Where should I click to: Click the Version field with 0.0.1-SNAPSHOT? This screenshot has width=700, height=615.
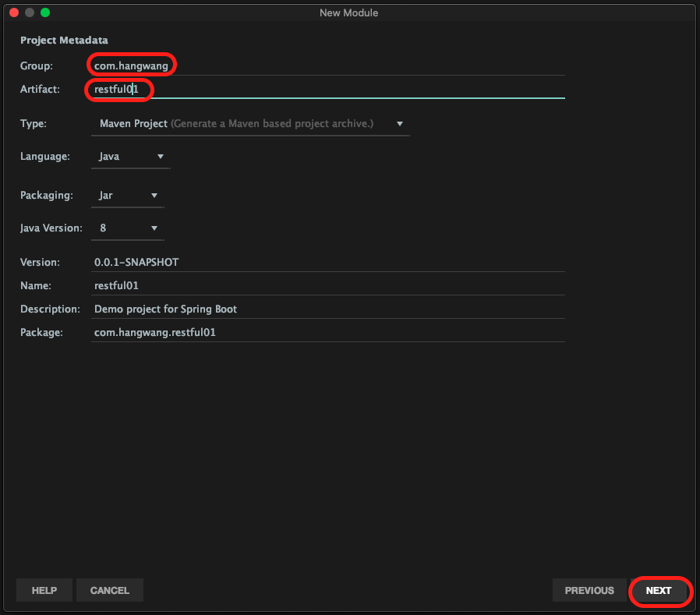pyautogui.click(x=327, y=262)
